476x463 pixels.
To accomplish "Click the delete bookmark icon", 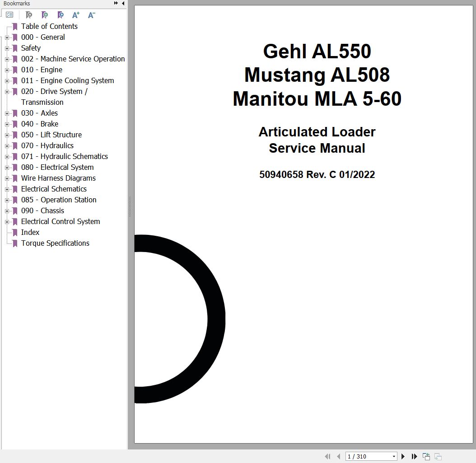I will [x=29, y=14].
